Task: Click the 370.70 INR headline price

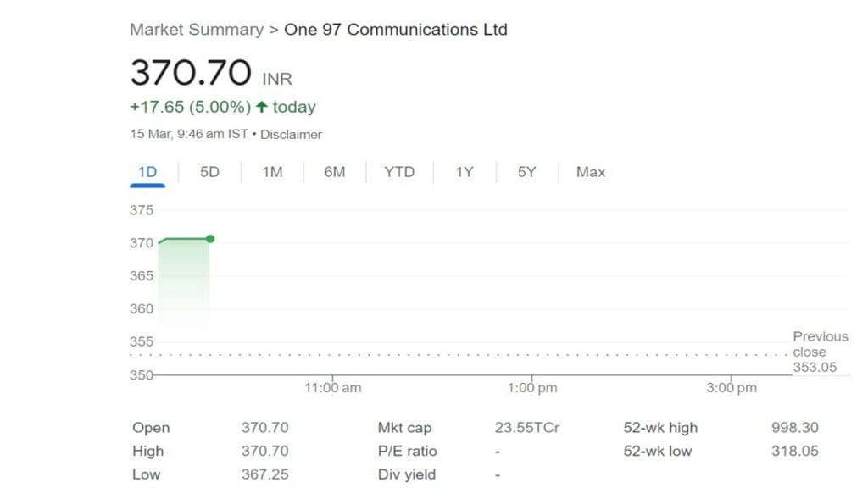Action: [192, 73]
